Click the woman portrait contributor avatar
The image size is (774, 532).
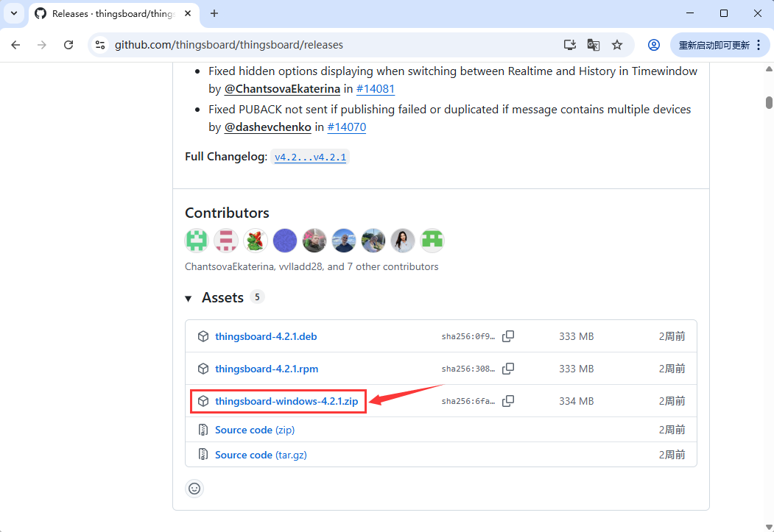[403, 241]
